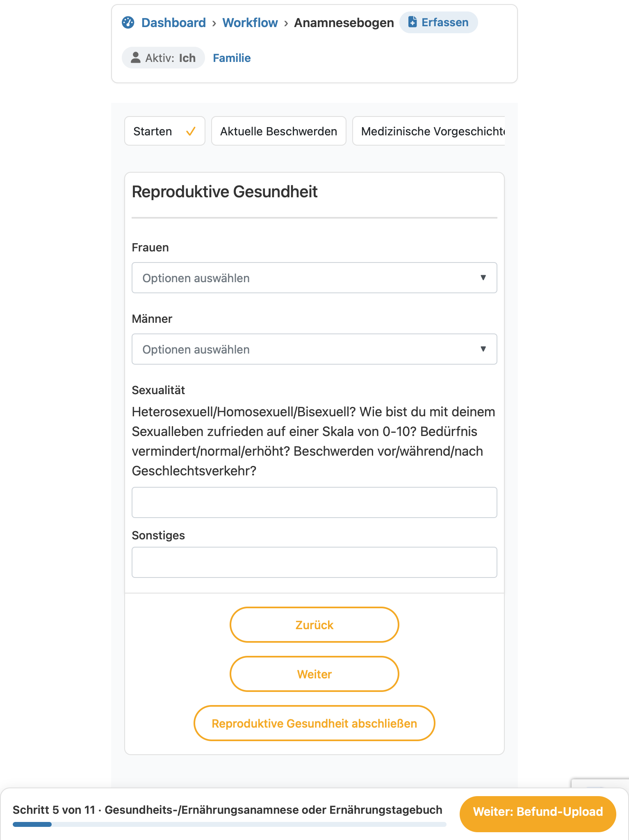Click the Frauen dropdown arrow
Viewport: 629px width, 840px height.
point(483,278)
